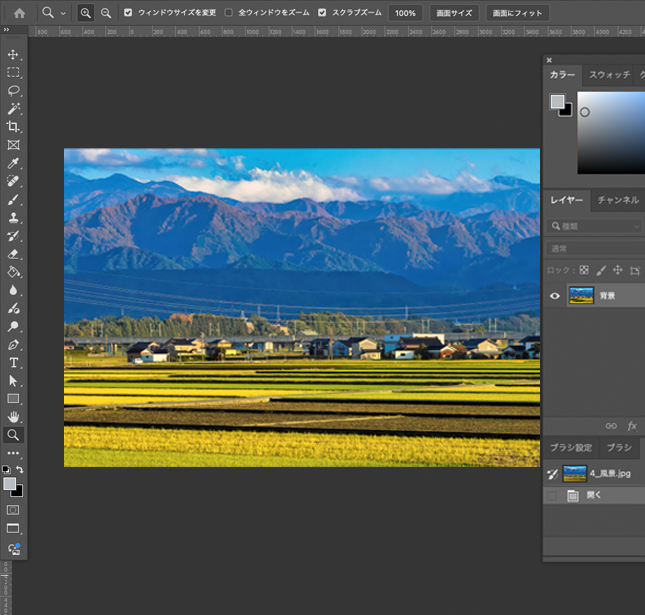Toggle the checkbox beside 開く history state

coord(552,496)
